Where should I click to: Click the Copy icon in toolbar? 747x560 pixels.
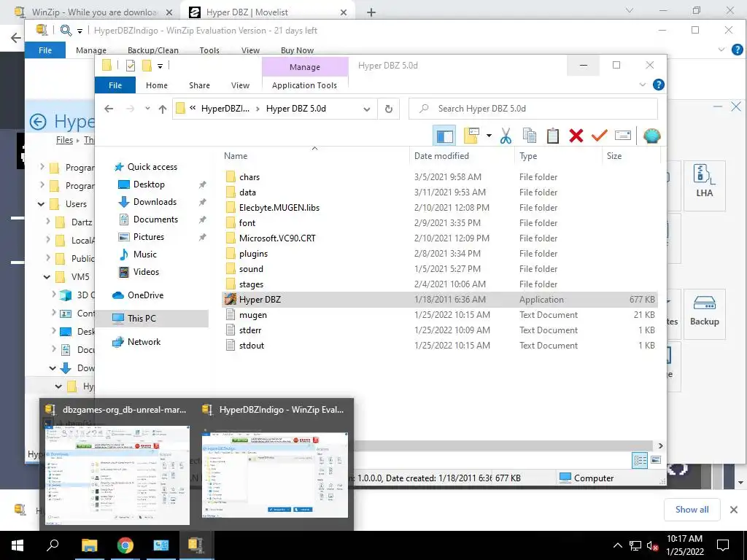tap(530, 136)
